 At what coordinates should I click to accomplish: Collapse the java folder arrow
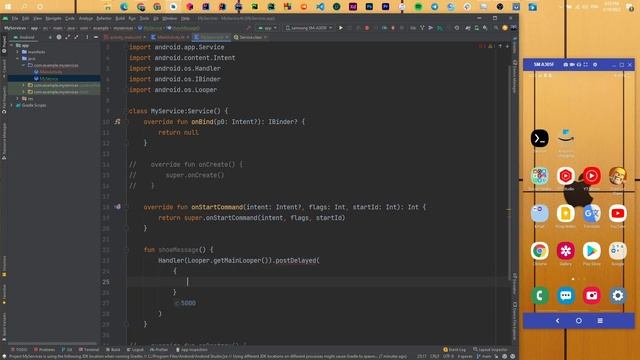(18, 58)
